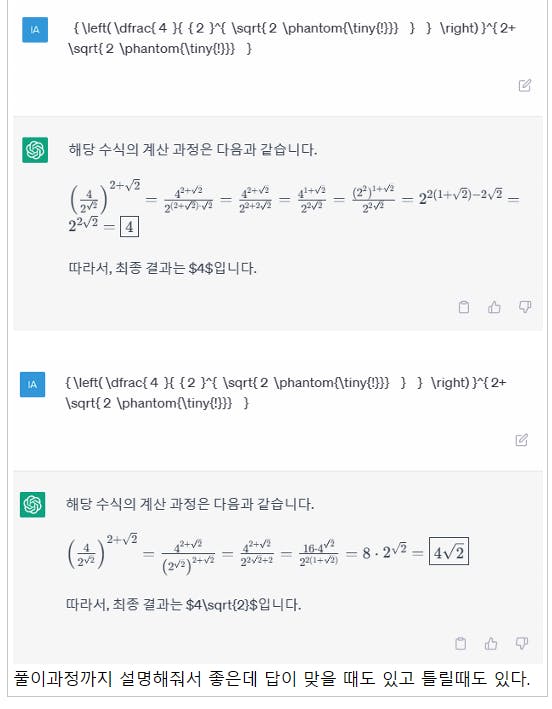Image resolution: width=552 pixels, height=709 pixels.
Task: Click the second ChatGPT logo avatar
Action: point(32,504)
